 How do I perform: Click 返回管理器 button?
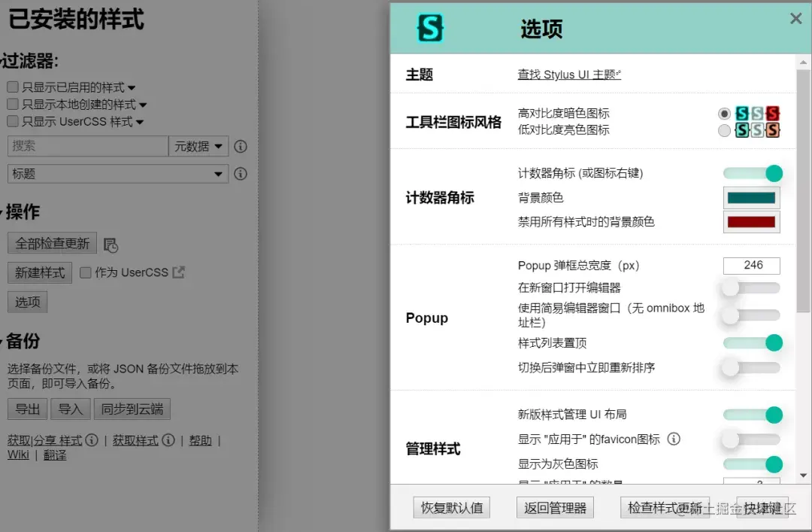click(x=555, y=508)
